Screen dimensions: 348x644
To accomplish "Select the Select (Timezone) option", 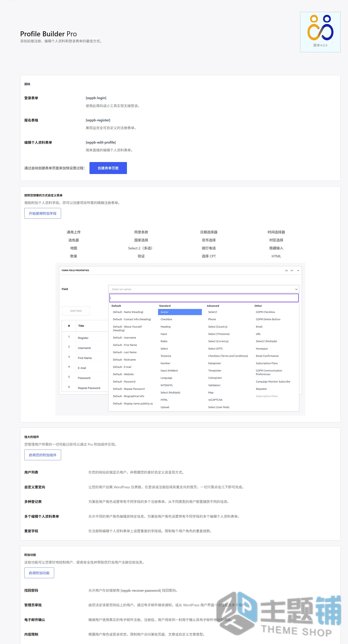I will pyautogui.click(x=219, y=334).
